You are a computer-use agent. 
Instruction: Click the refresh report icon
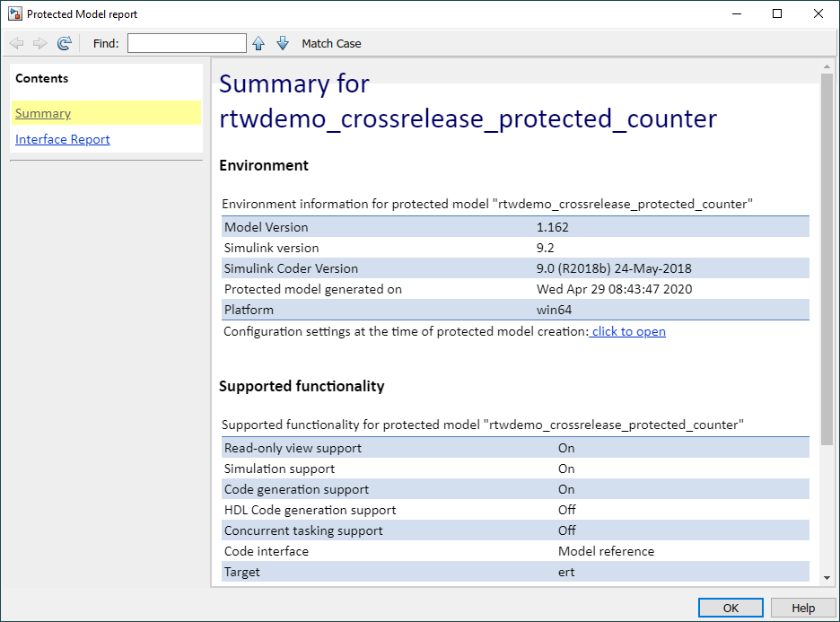pos(65,43)
